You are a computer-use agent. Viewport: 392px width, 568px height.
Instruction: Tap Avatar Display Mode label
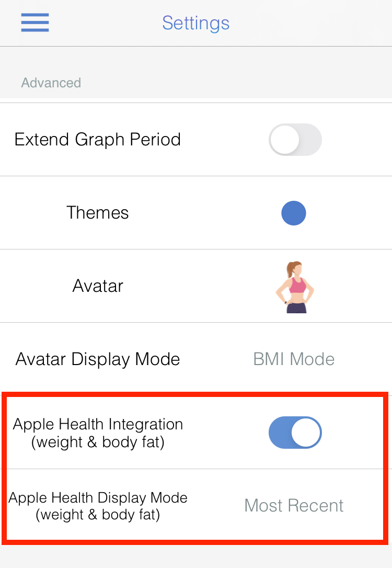click(x=98, y=359)
